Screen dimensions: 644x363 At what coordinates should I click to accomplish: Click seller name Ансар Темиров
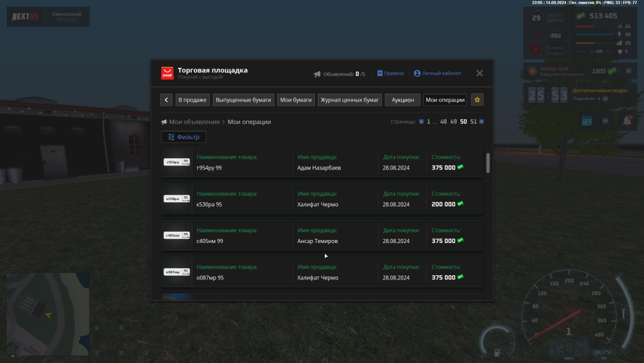point(317,241)
